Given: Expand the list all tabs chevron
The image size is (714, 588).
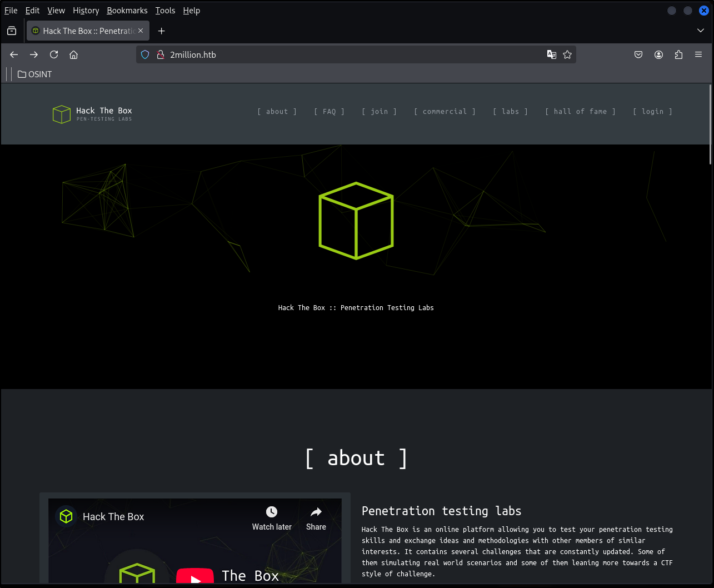Looking at the screenshot, I should (701, 31).
